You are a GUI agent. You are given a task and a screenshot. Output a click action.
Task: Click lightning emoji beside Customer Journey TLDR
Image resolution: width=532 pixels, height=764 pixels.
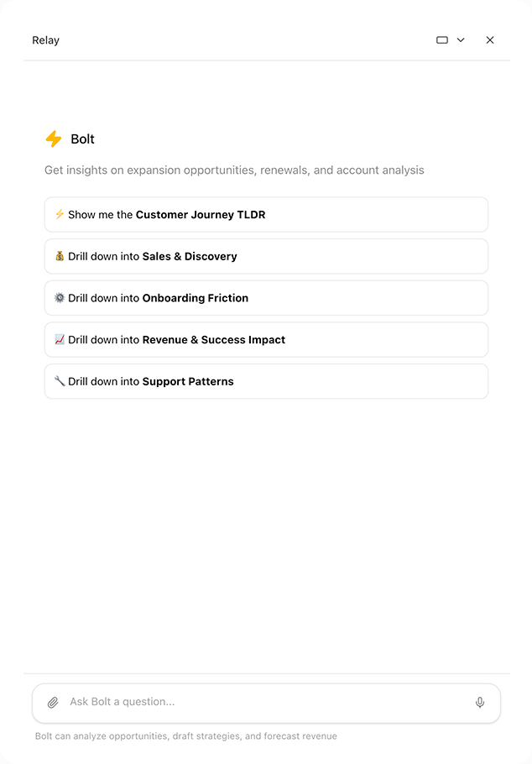tap(60, 215)
